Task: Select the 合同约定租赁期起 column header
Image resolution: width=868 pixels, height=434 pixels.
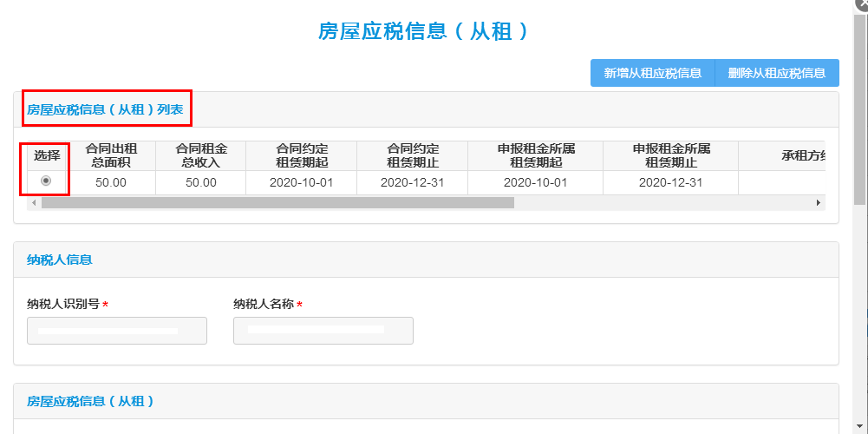Action: coord(301,155)
